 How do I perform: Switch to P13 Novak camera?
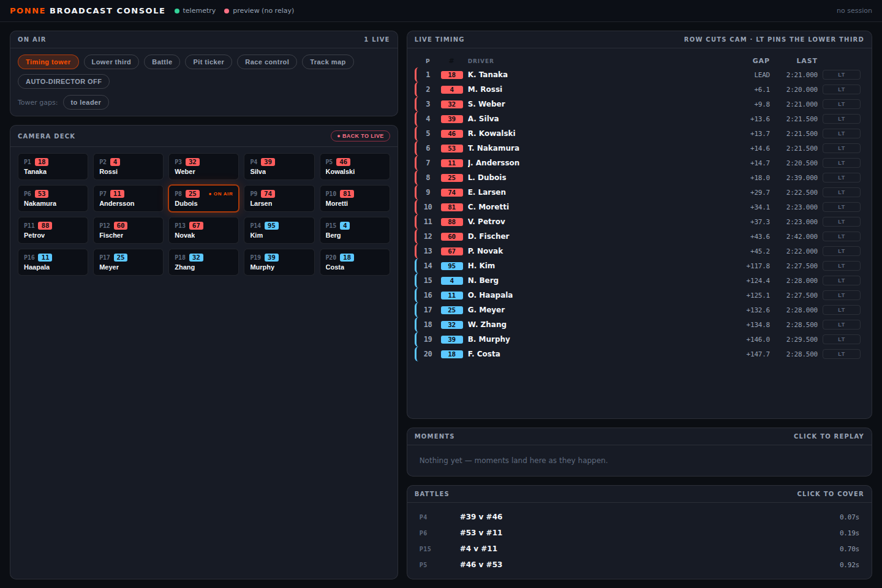pos(203,230)
